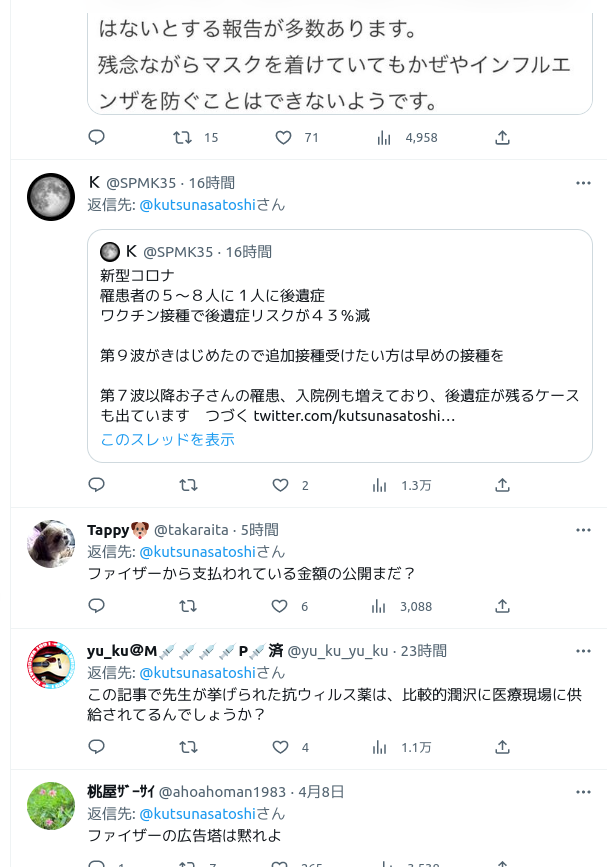Viewport: 607px width, 867px height.
Task: Reply to yu_ku's tweet
Action: (x=97, y=747)
